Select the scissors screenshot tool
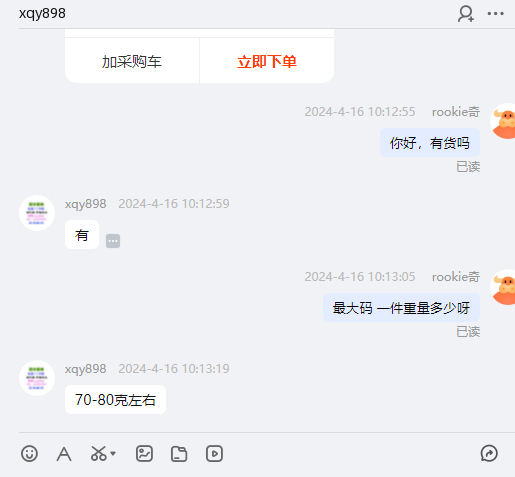The width and height of the screenshot is (515, 477). 99,454
